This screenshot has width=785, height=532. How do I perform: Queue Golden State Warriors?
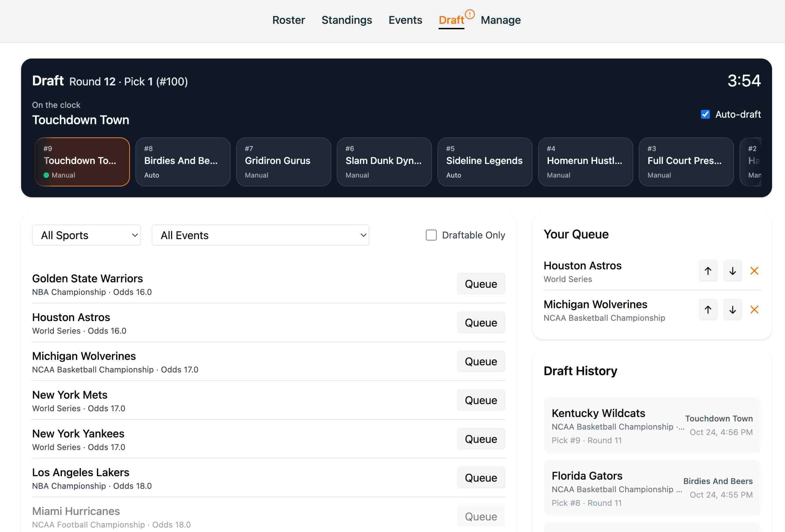481,284
